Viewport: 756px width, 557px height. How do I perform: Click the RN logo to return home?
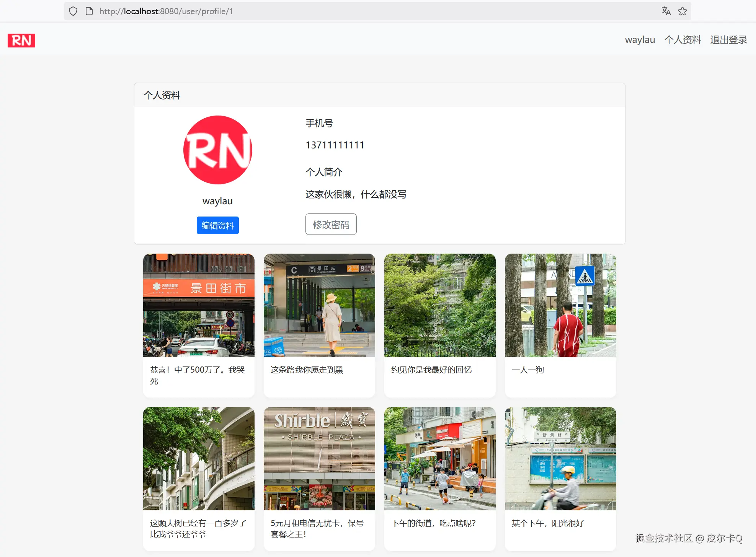pyautogui.click(x=21, y=40)
